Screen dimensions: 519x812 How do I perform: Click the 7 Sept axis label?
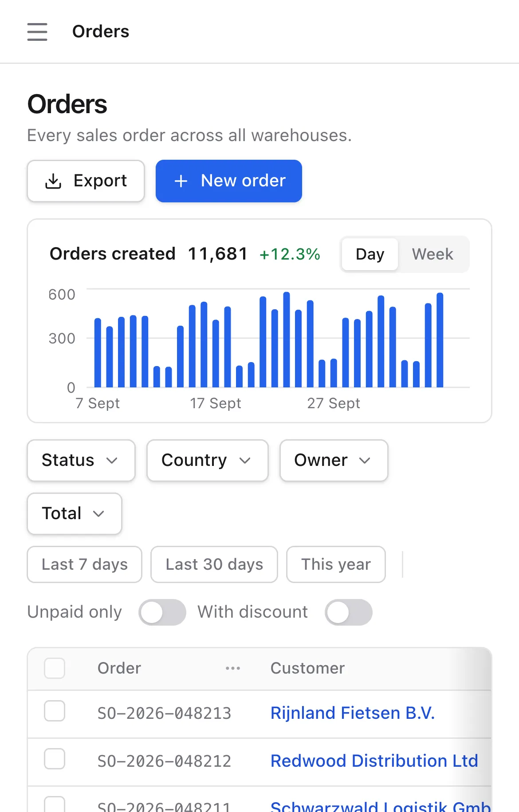coord(98,403)
